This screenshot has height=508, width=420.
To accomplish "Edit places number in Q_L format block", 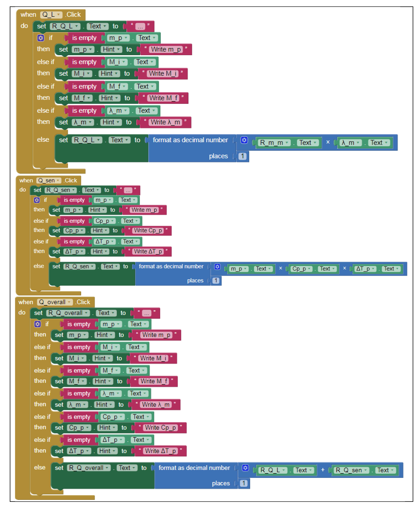I will click(242, 156).
